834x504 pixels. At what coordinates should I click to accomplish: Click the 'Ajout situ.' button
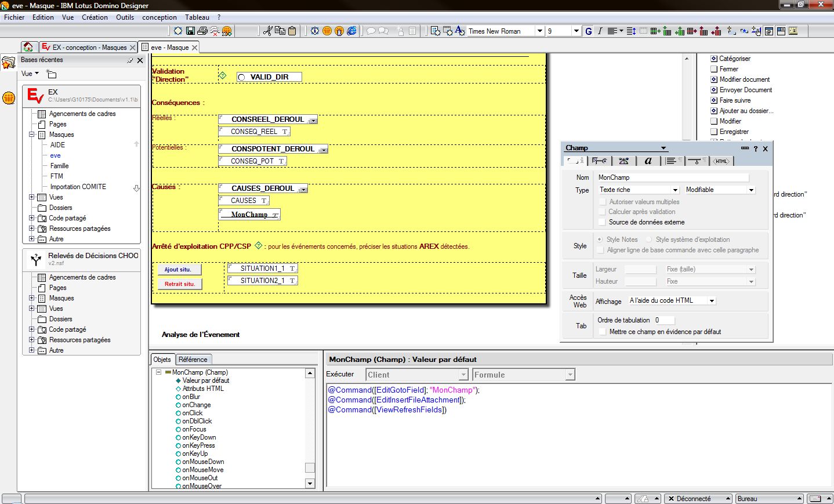click(179, 270)
